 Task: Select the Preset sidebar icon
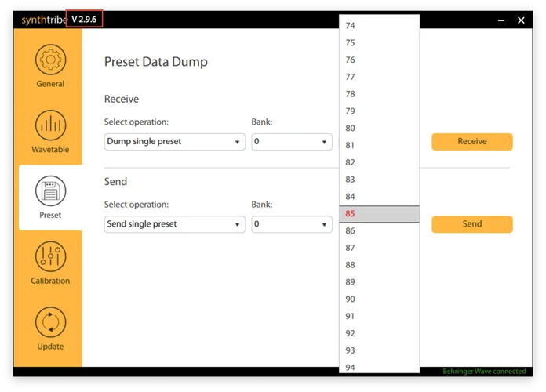[x=50, y=191]
